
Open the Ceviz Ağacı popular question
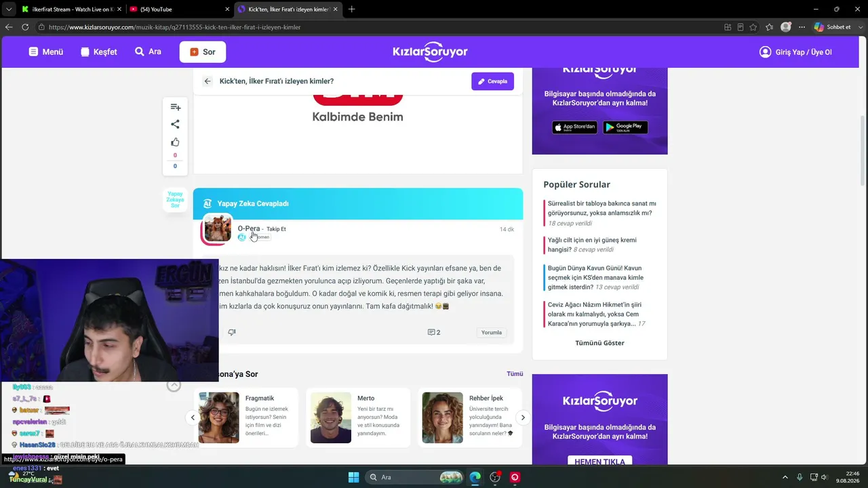596,314
